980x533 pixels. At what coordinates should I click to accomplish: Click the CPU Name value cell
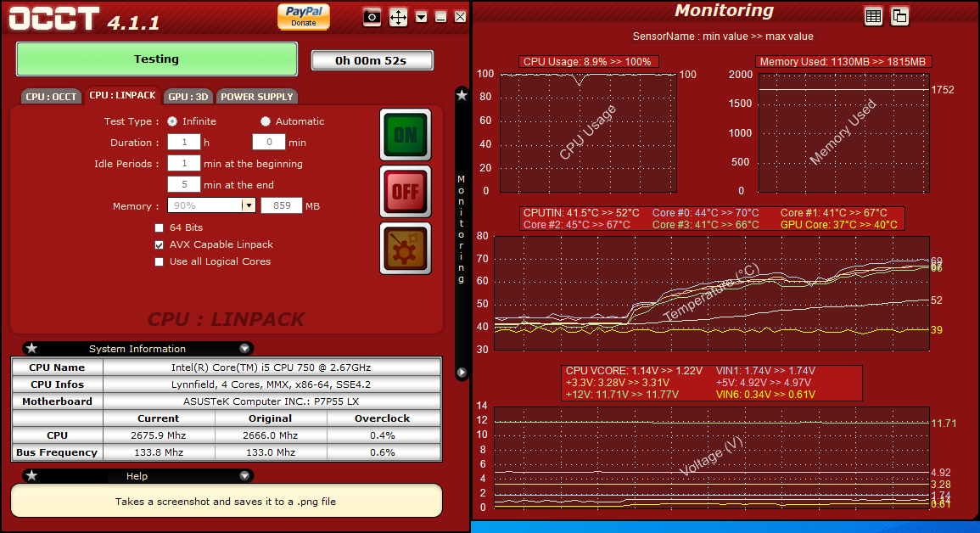(x=272, y=367)
